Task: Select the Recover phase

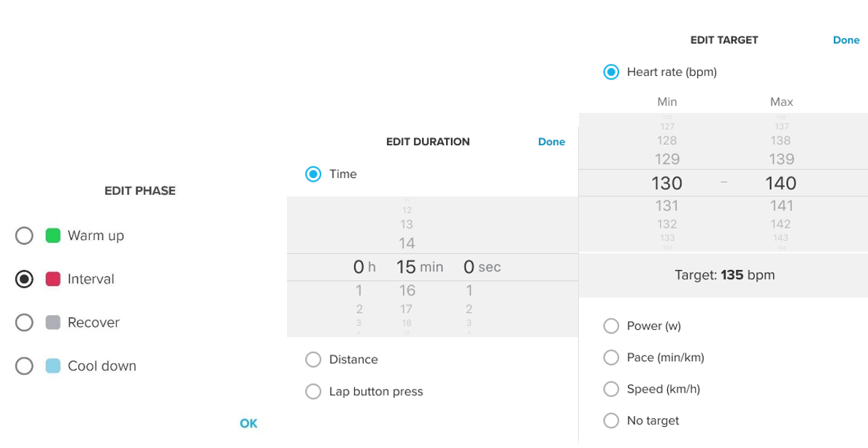Action: tap(23, 322)
